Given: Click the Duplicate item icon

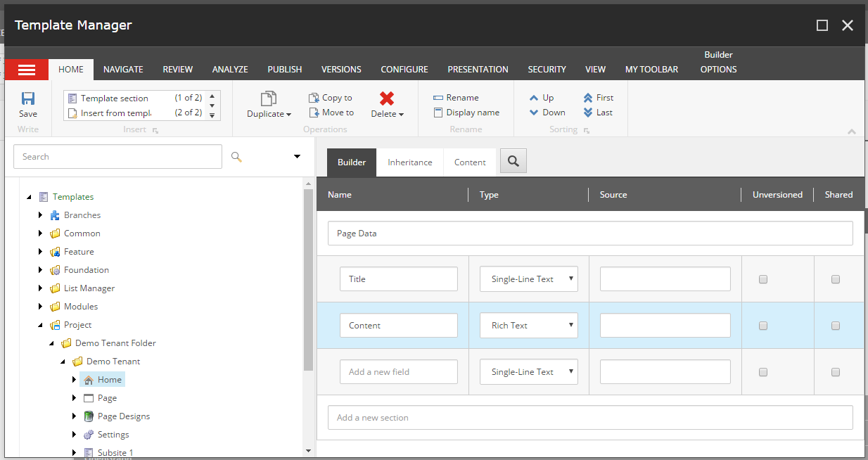Looking at the screenshot, I should coord(268,99).
